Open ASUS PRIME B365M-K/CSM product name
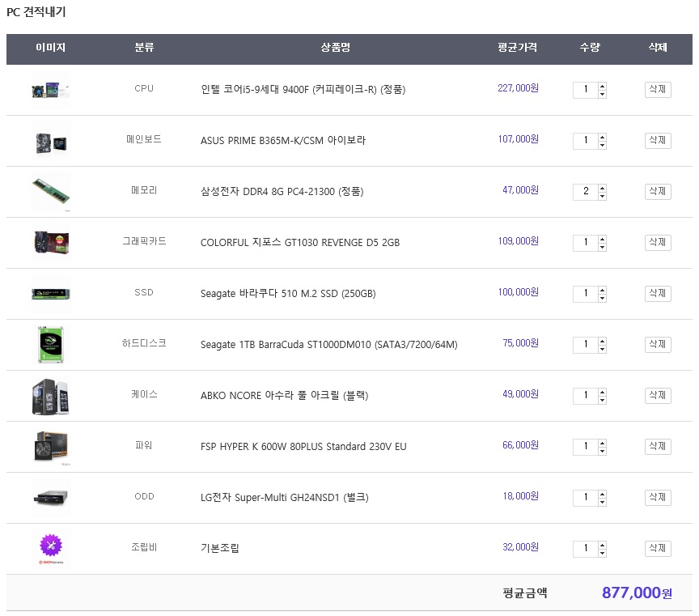The height and width of the screenshot is (616, 699). 283,140
